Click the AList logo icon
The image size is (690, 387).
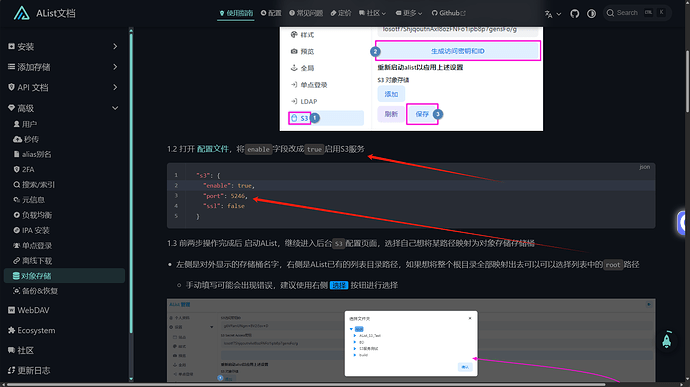(21, 13)
